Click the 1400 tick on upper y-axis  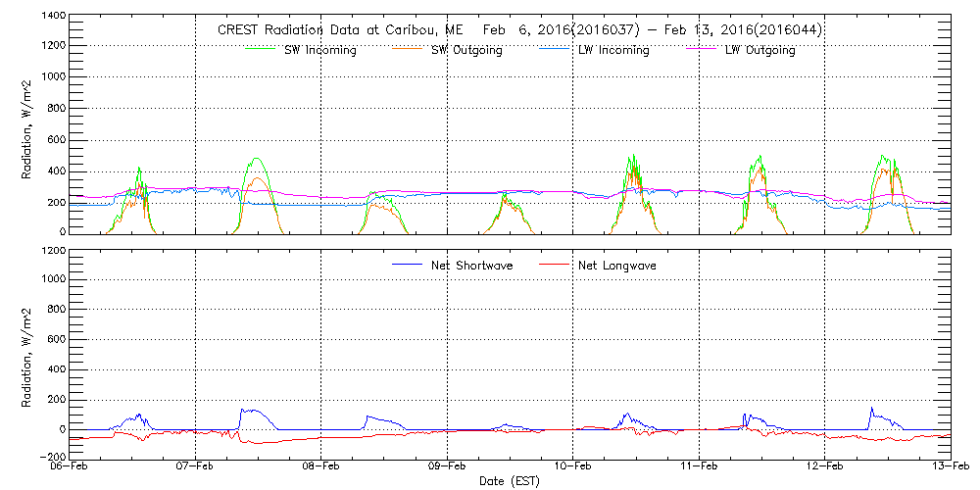(x=53, y=17)
